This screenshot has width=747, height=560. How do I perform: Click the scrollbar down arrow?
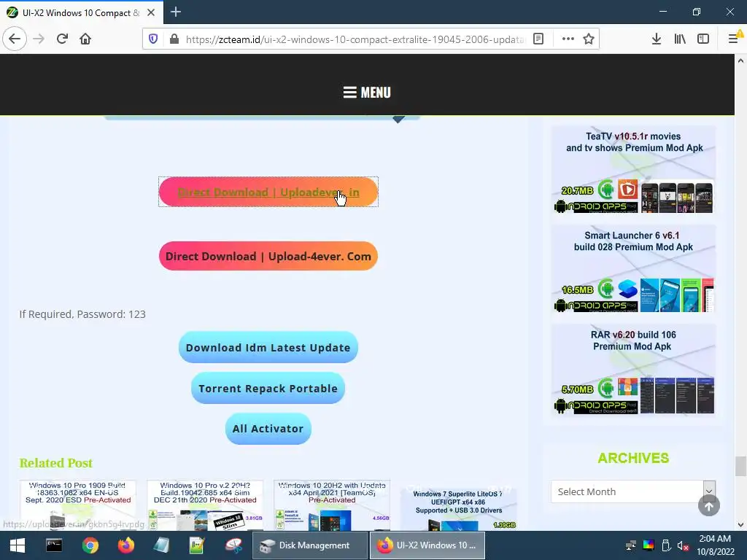pyautogui.click(x=740, y=525)
